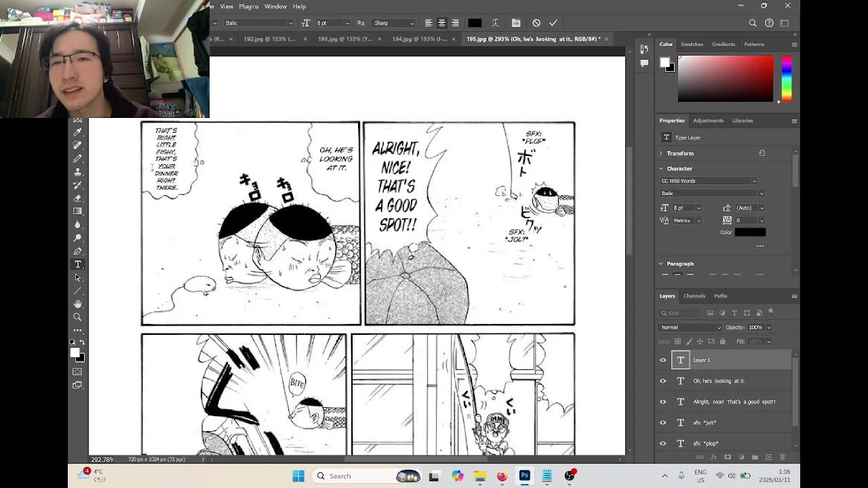
Task: Open the Plugins menu
Action: (x=248, y=6)
